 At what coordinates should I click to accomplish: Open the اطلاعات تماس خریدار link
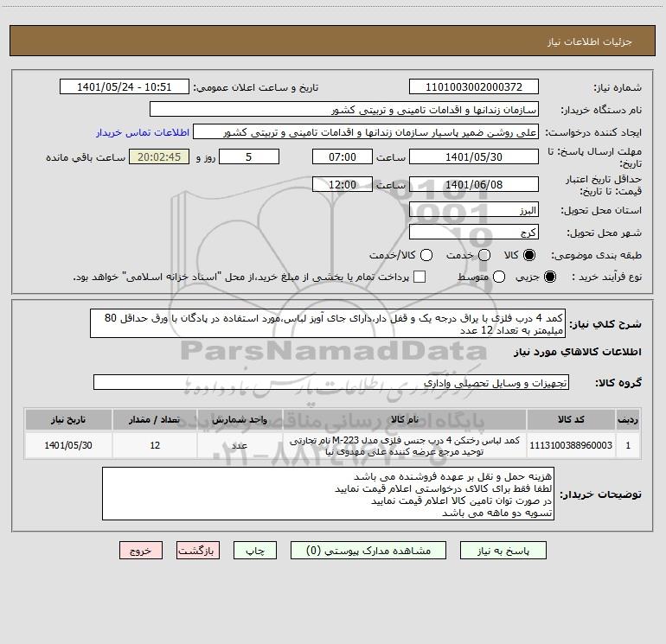point(143,132)
